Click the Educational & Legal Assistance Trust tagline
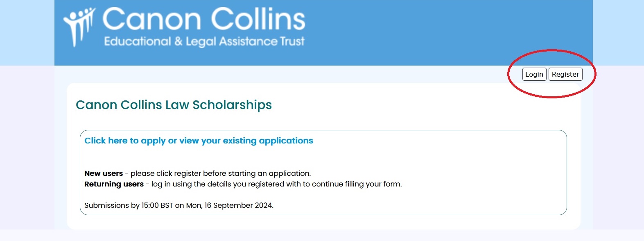644x241 pixels. click(x=204, y=41)
